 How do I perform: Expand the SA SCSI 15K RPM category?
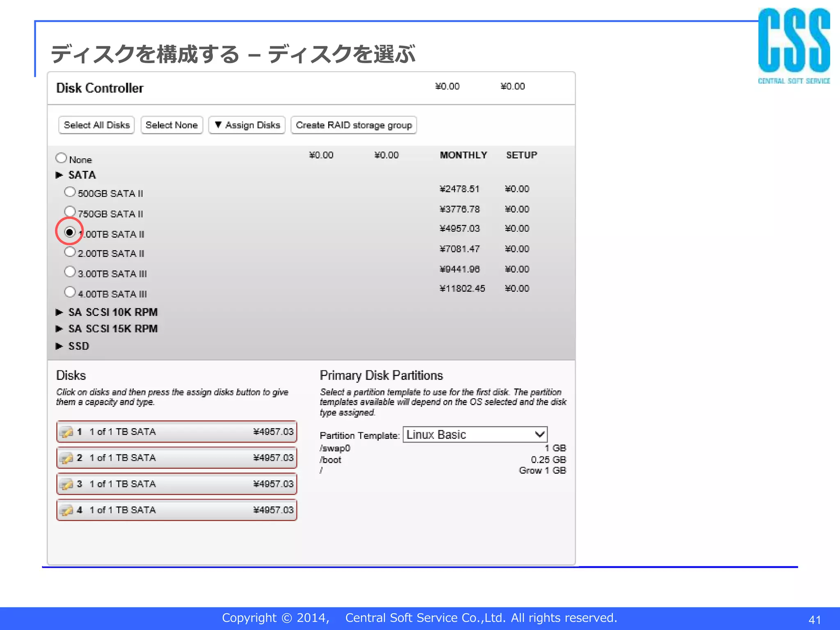(x=59, y=329)
